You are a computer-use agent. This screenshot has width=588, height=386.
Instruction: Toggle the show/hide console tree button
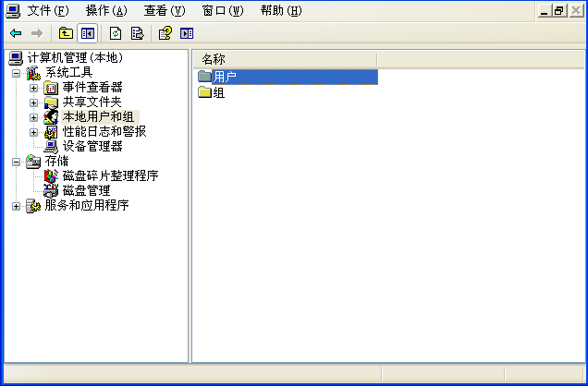coord(88,33)
